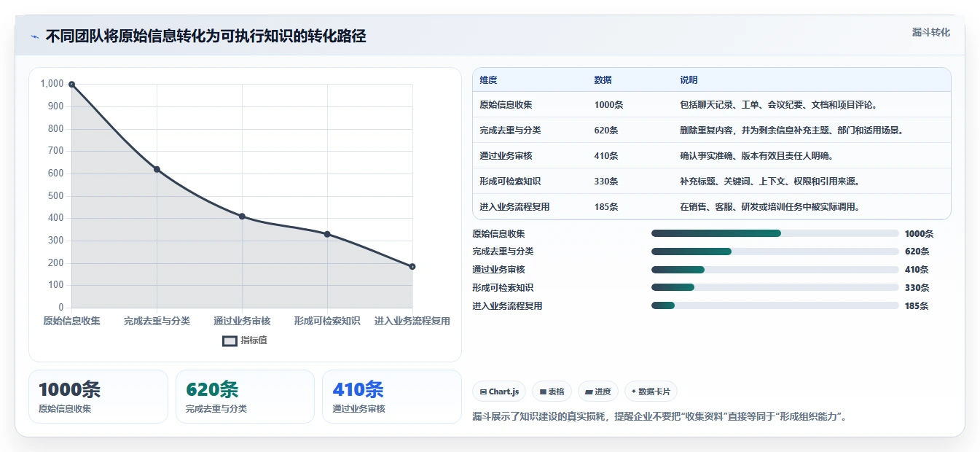The width and height of the screenshot is (980, 452).
Task: Open the 1000条 原始信息收集 data card
Action: point(98,397)
